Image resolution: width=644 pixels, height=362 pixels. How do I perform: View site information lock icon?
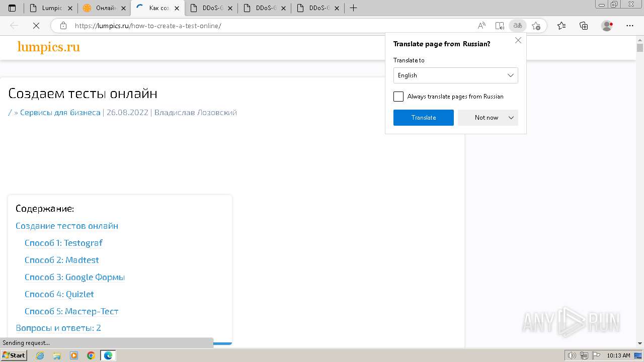coord(63,26)
